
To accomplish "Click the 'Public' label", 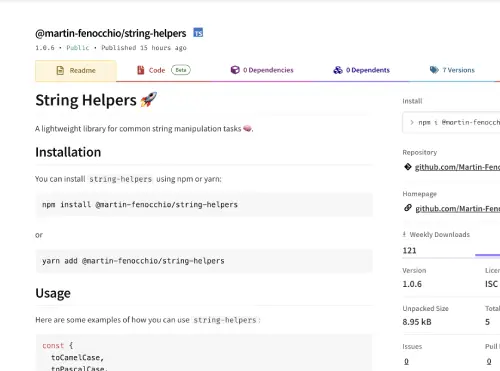I will point(78,48).
